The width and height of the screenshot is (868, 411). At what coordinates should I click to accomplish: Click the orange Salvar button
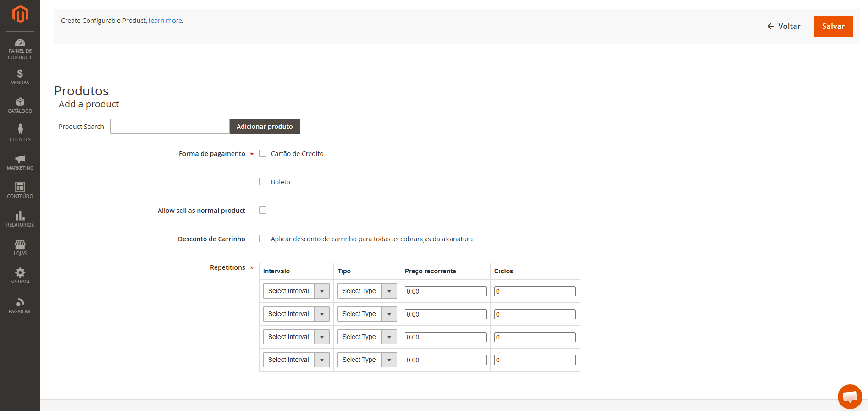pyautogui.click(x=833, y=27)
